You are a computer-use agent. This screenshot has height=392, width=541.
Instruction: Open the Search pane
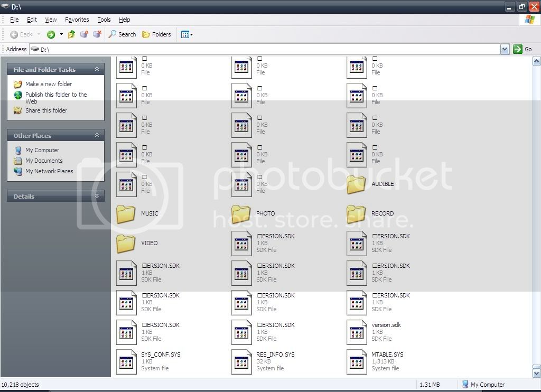coord(122,34)
